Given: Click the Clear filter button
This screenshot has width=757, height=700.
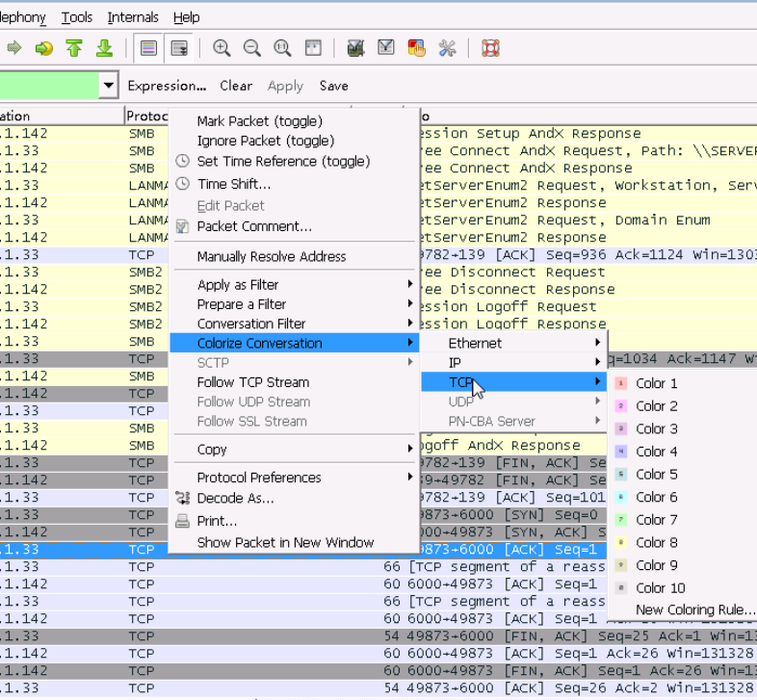Looking at the screenshot, I should point(236,86).
